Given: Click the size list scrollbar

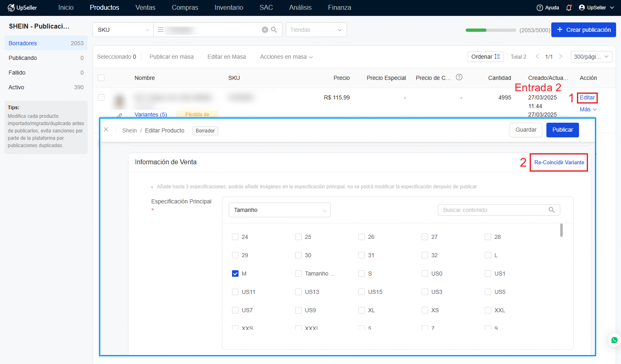Looking at the screenshot, I should click(561, 230).
